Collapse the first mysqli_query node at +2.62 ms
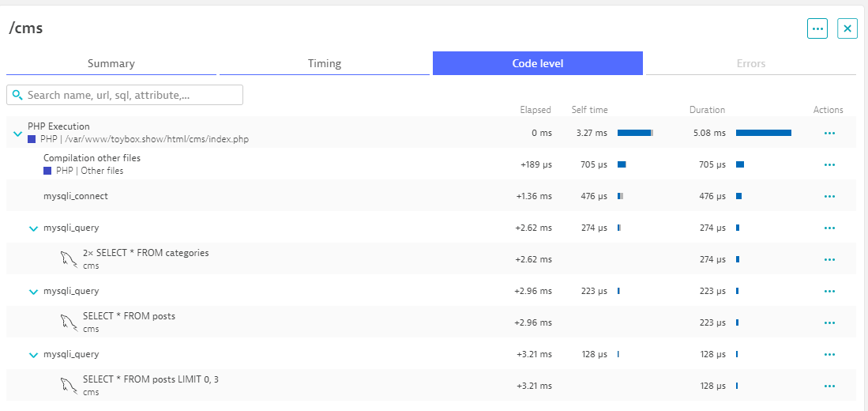 pos(33,228)
